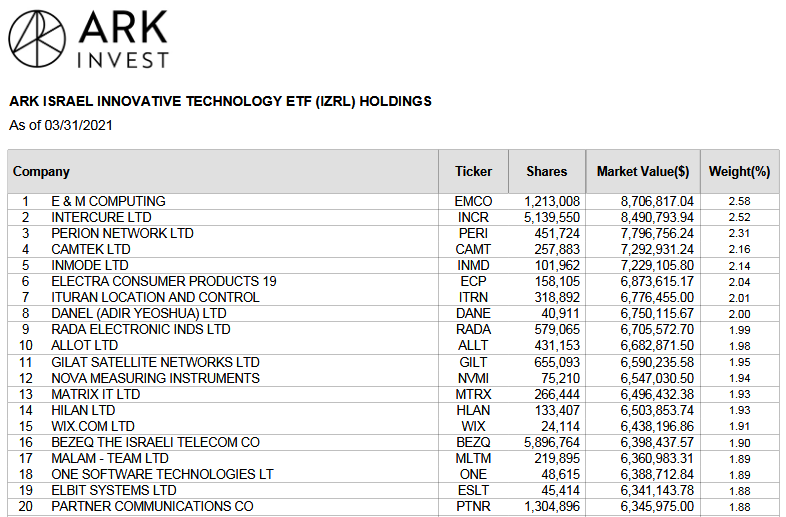
Task: Click DANEL (ADIR YEOSHUA) LTD company name
Action: tap(139, 313)
